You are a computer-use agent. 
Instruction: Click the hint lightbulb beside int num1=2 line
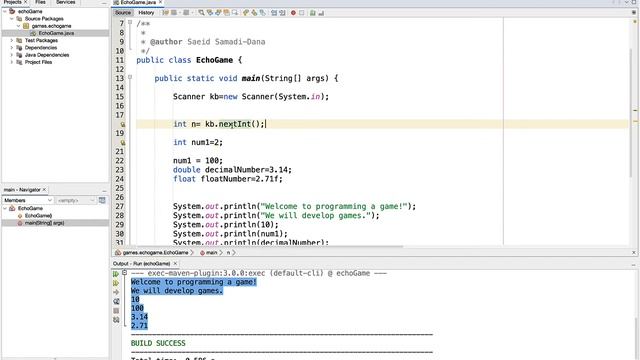click(122, 142)
